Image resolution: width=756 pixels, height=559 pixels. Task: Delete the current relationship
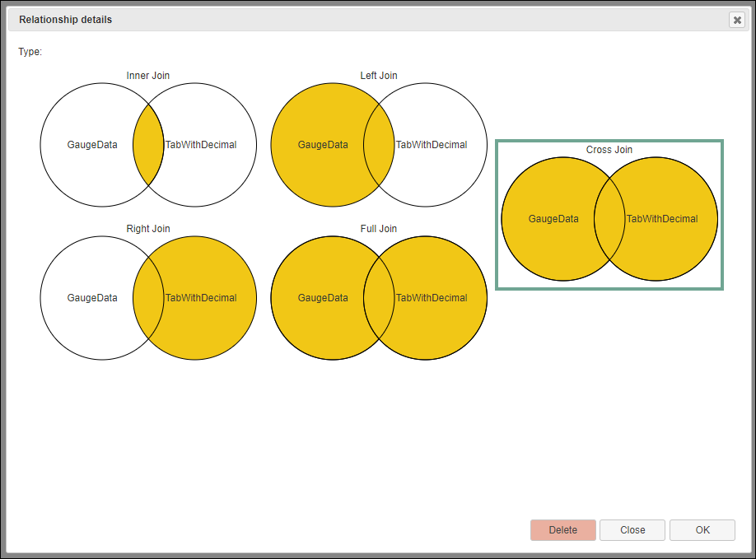pyautogui.click(x=562, y=529)
